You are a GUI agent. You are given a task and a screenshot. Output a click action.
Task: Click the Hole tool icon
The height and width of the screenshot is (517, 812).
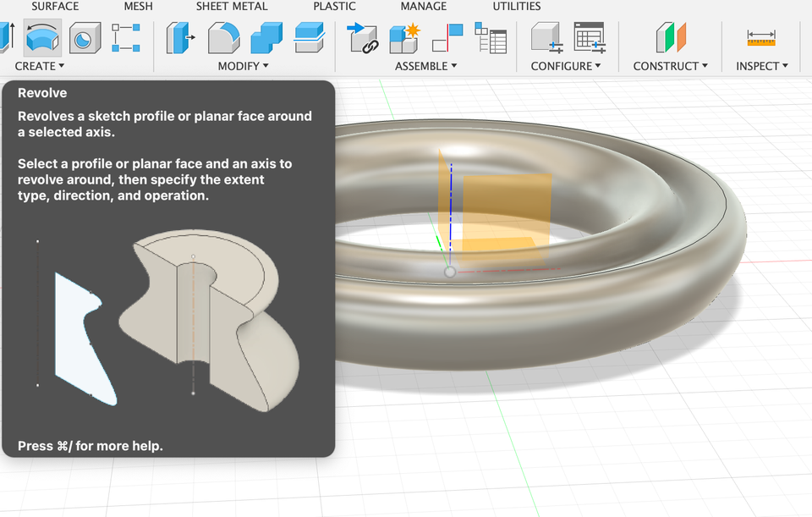point(85,38)
